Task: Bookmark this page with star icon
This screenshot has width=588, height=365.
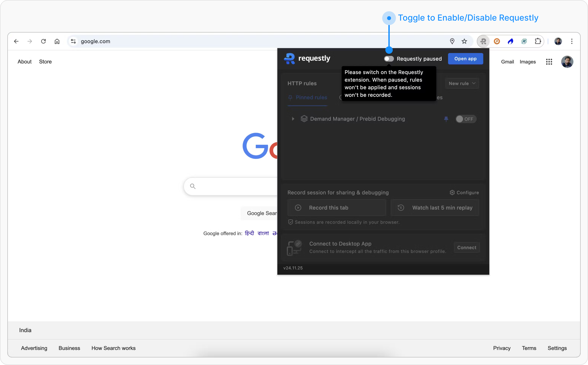Action: coord(464,41)
